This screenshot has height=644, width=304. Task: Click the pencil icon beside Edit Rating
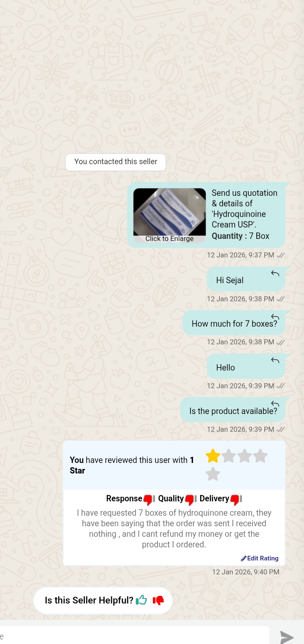coord(244,558)
